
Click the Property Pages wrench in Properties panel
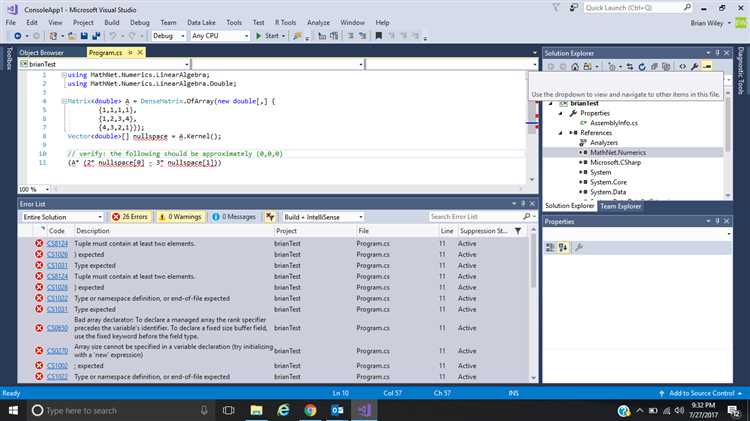click(579, 247)
